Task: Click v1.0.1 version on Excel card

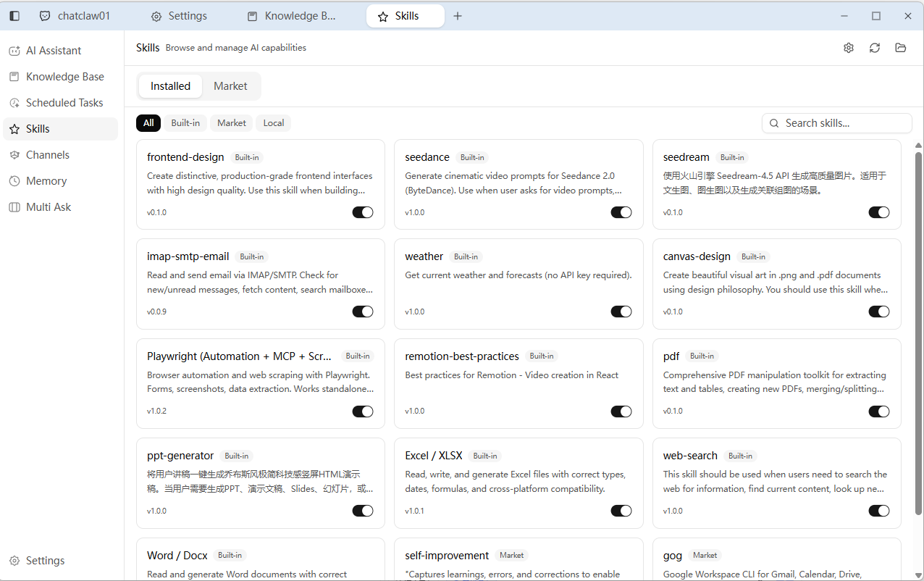Action: pos(415,511)
